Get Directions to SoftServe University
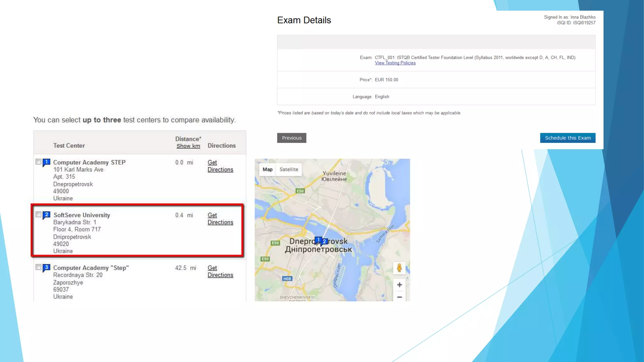Image resolution: width=644 pixels, height=362 pixels. pyautogui.click(x=220, y=219)
